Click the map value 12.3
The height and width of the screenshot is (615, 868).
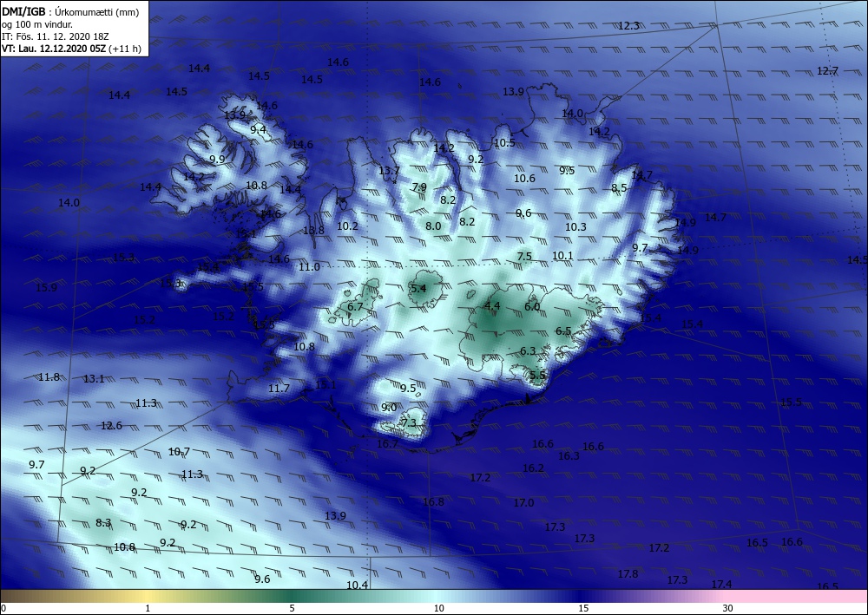pyautogui.click(x=628, y=25)
